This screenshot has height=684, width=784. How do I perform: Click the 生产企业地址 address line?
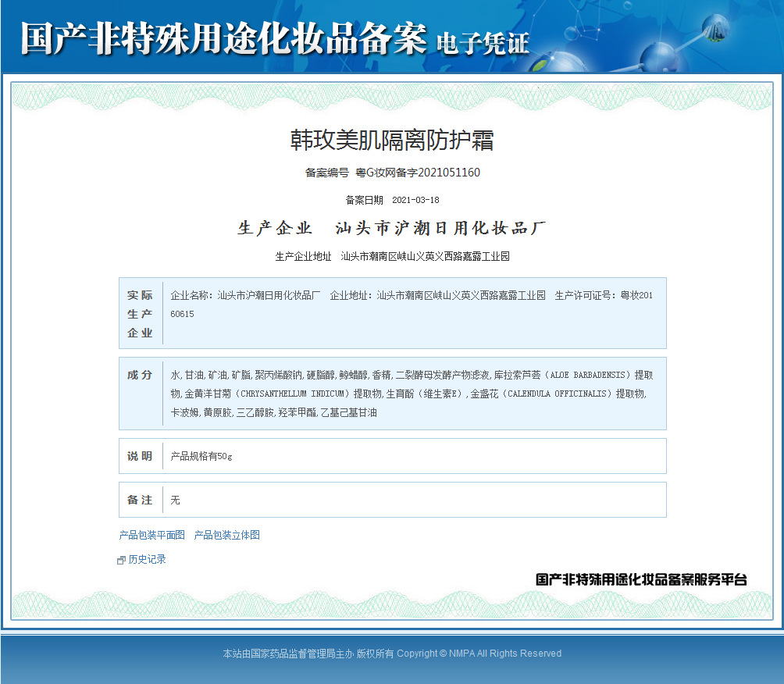(x=392, y=256)
